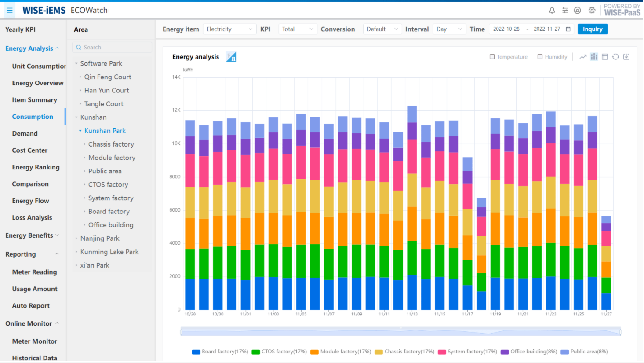Viewport: 644px width, 363px height.
Task: Enable the Temperature overlay checkbox
Action: 491,56
